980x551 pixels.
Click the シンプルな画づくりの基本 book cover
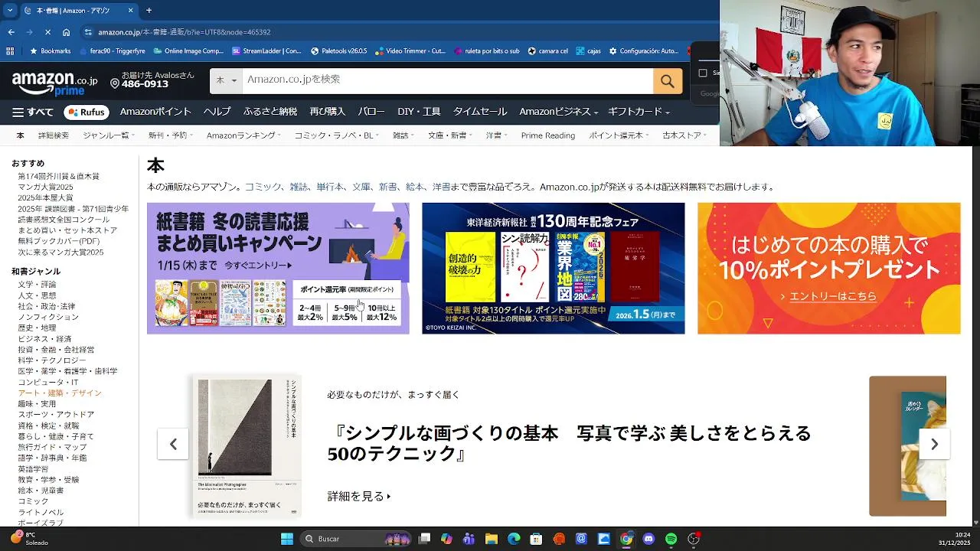(x=246, y=446)
